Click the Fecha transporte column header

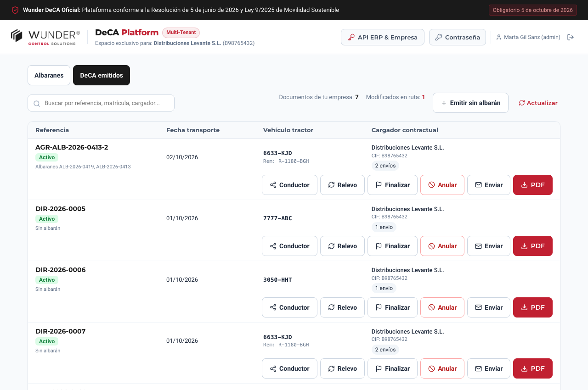(x=193, y=130)
